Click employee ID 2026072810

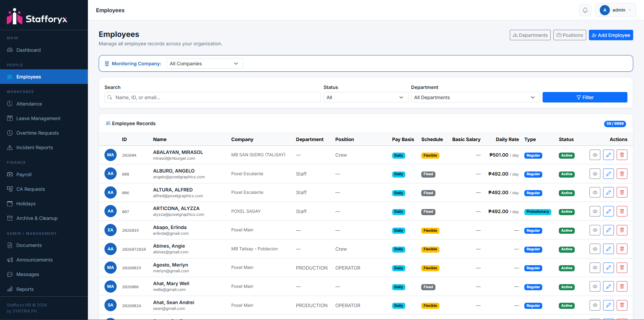click(134, 249)
